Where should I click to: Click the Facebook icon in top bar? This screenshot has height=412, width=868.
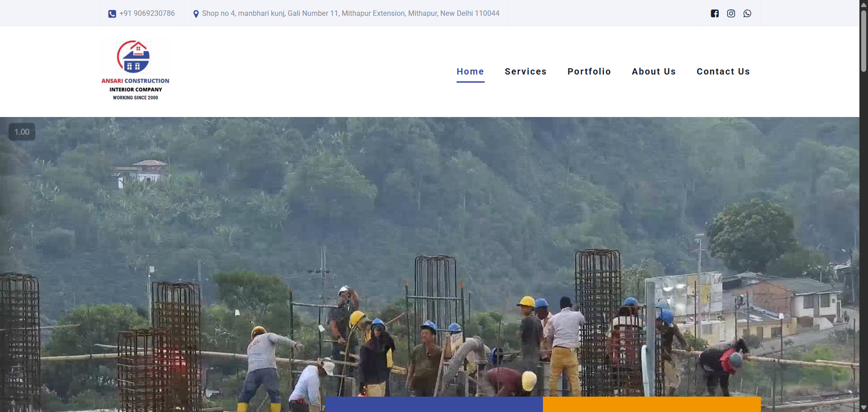pyautogui.click(x=714, y=14)
